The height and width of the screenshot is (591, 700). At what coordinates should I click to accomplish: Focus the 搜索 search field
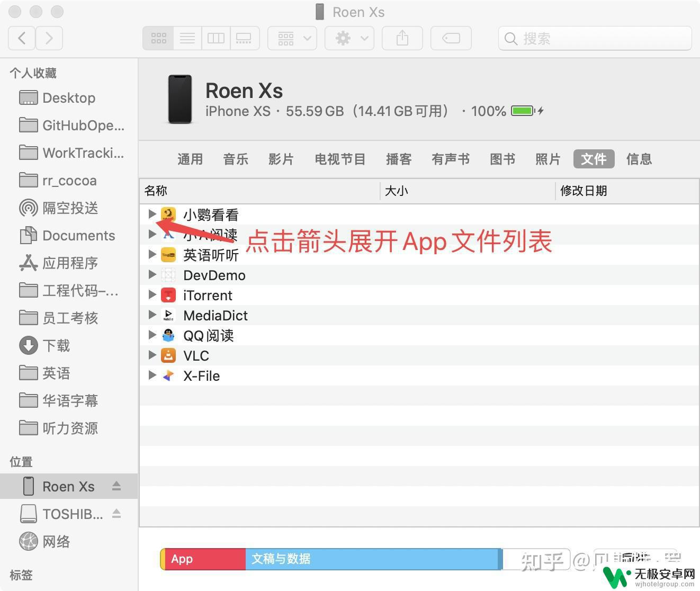click(595, 39)
